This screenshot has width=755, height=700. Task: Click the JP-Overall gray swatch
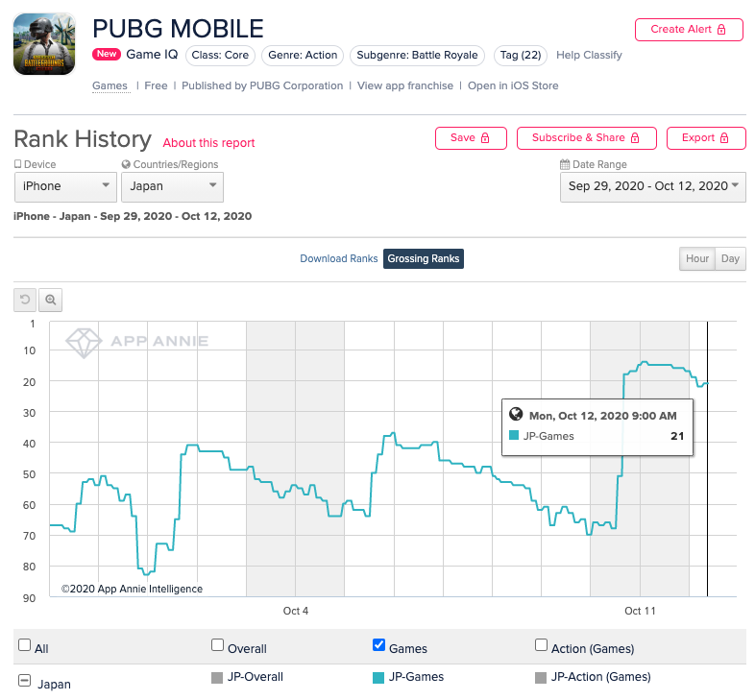point(217,678)
